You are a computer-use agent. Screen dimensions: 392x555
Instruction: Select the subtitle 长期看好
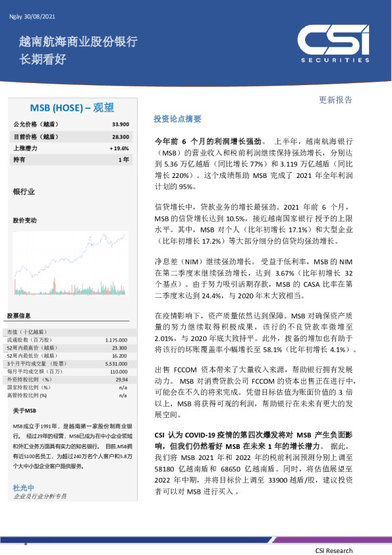[43, 59]
